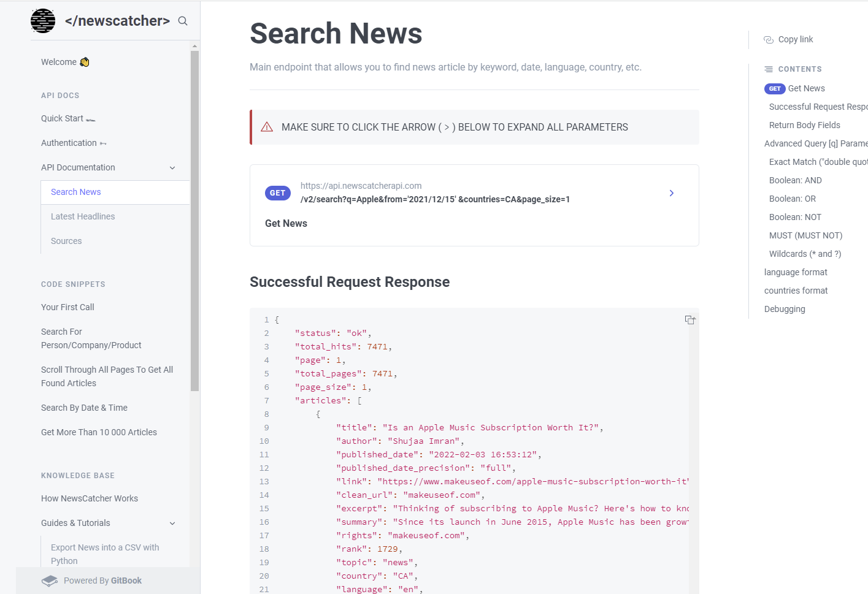Open search with magnifier icon
This screenshot has width=868, height=594.
(x=183, y=21)
